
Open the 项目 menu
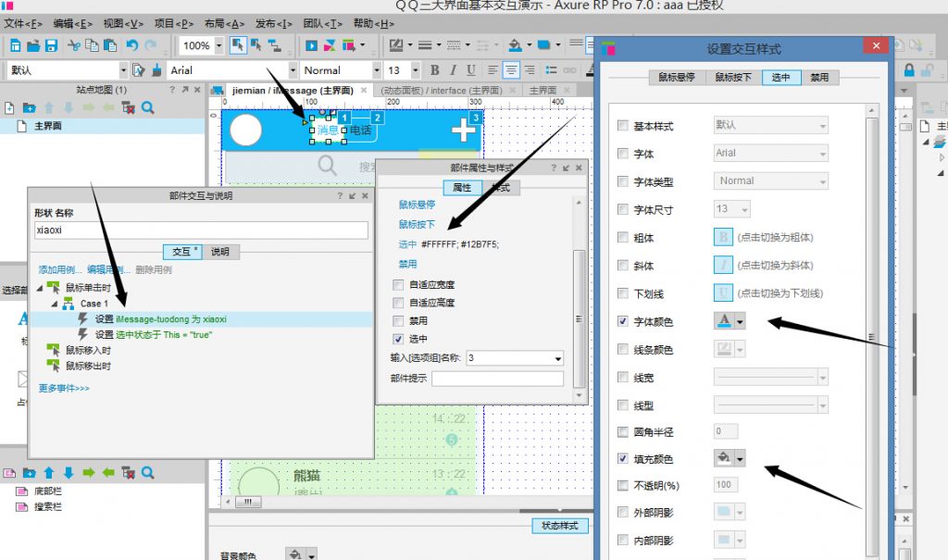168,23
